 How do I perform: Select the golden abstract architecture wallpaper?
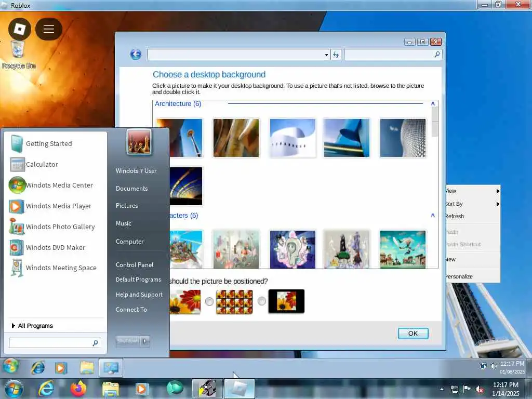[236, 138]
